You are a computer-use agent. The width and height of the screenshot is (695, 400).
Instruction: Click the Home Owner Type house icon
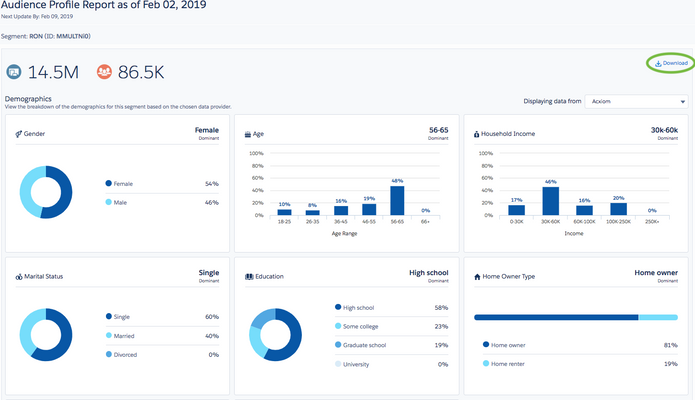[x=477, y=277]
